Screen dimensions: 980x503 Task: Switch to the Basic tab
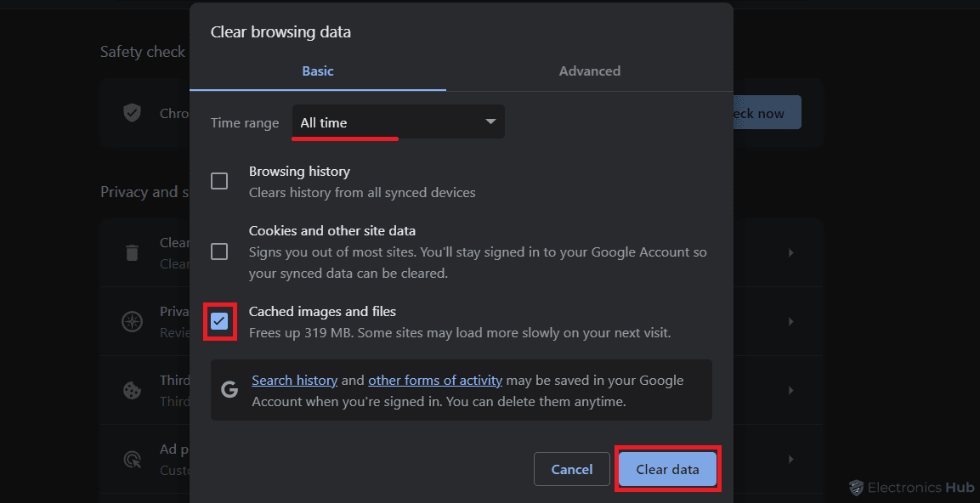click(318, 71)
